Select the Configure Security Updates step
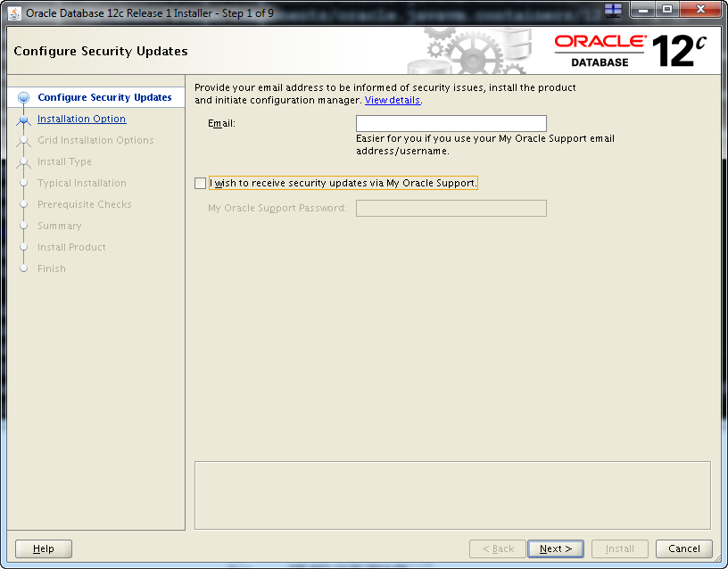Screen dimensions: 728x569 (104, 97)
